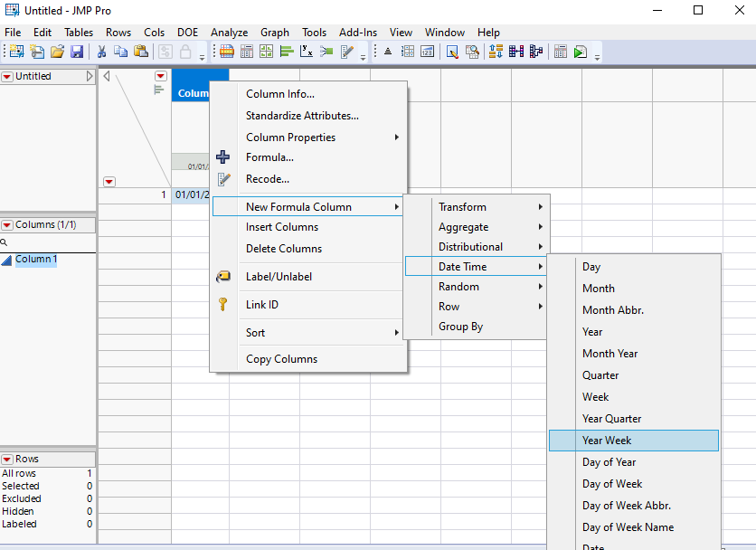756x550 pixels.
Task: Create a new data table from the toolbar
Action: click(x=14, y=51)
